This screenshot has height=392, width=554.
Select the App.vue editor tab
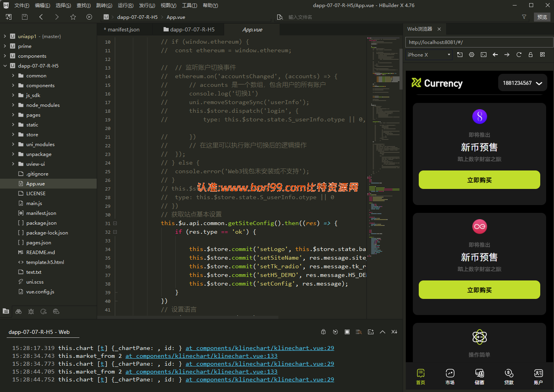coord(252,29)
